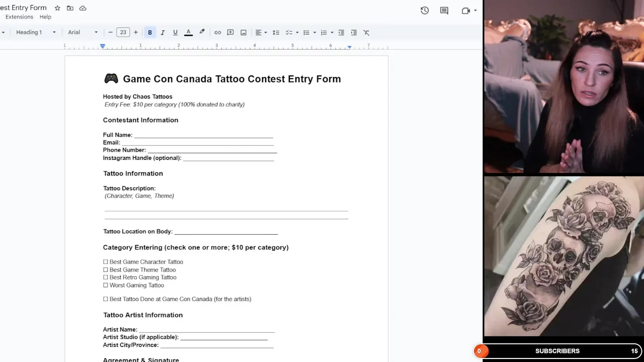Open the comments panel icon
The image size is (644, 362).
click(444, 11)
